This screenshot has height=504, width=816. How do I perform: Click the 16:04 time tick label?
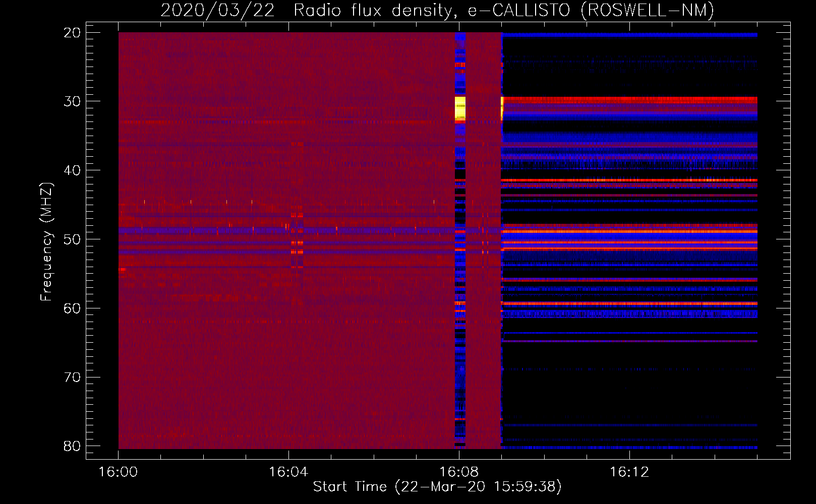pos(288,472)
